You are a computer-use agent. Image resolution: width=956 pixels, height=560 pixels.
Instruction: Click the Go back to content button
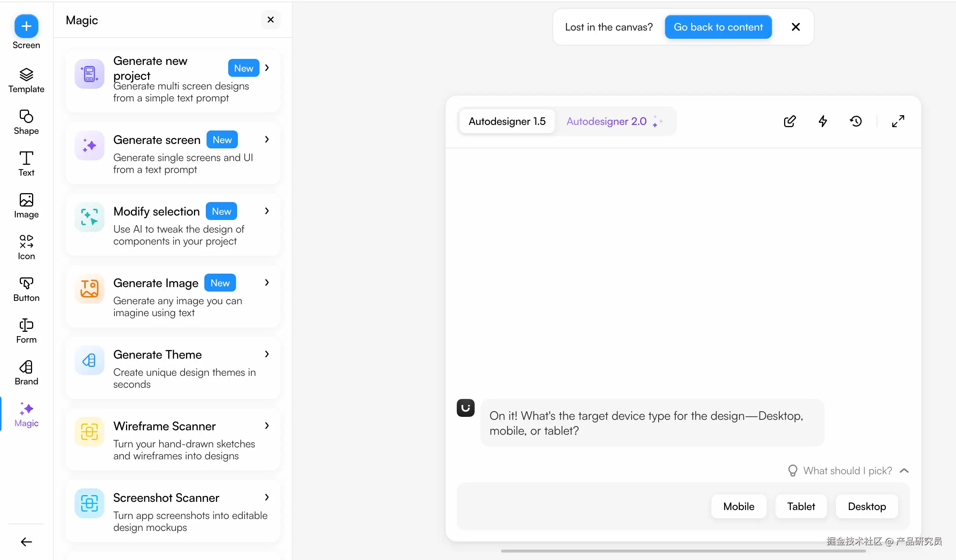tap(718, 27)
